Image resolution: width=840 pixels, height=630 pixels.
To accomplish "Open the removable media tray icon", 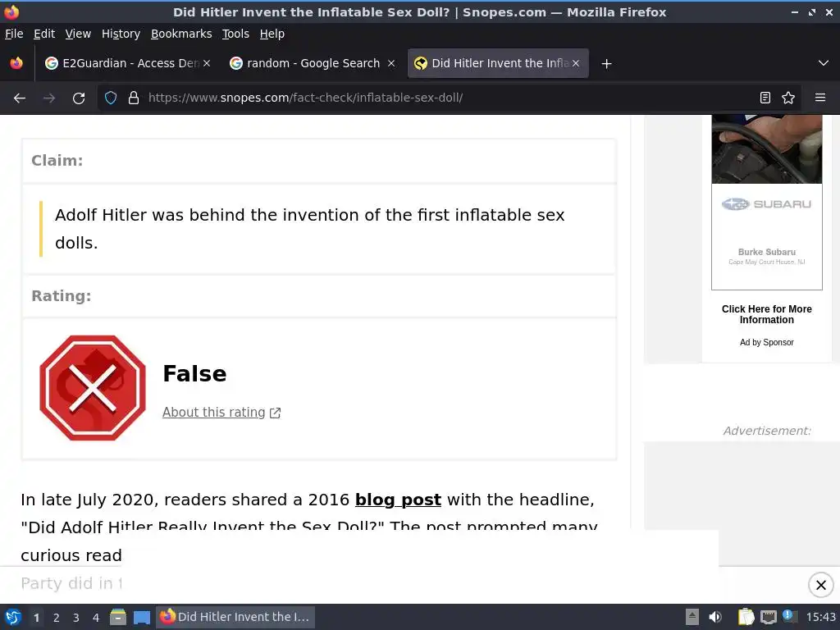I will [x=692, y=617].
